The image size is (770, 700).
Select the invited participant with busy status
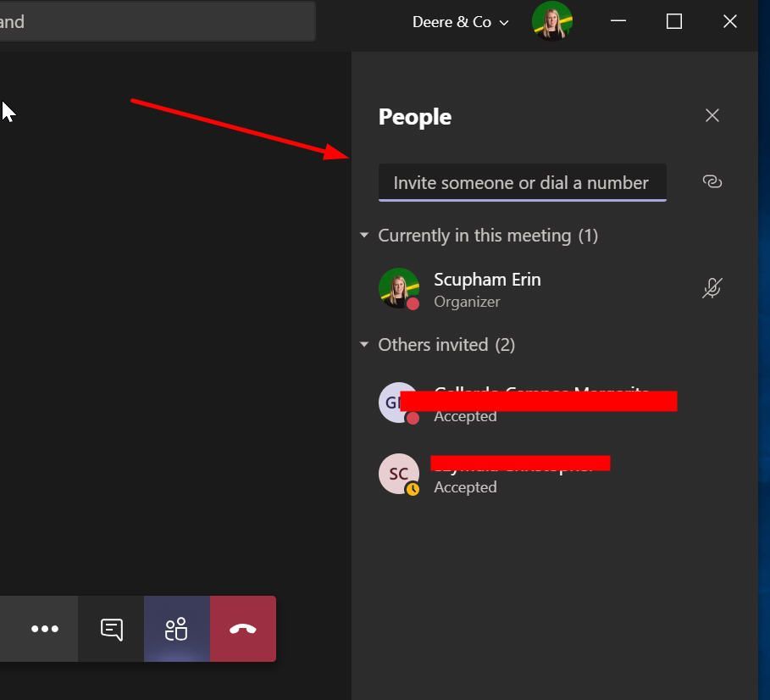point(551,403)
